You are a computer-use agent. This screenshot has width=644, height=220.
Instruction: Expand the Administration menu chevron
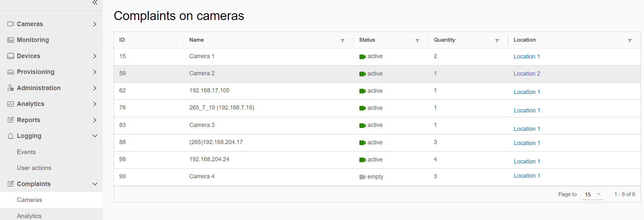click(95, 88)
